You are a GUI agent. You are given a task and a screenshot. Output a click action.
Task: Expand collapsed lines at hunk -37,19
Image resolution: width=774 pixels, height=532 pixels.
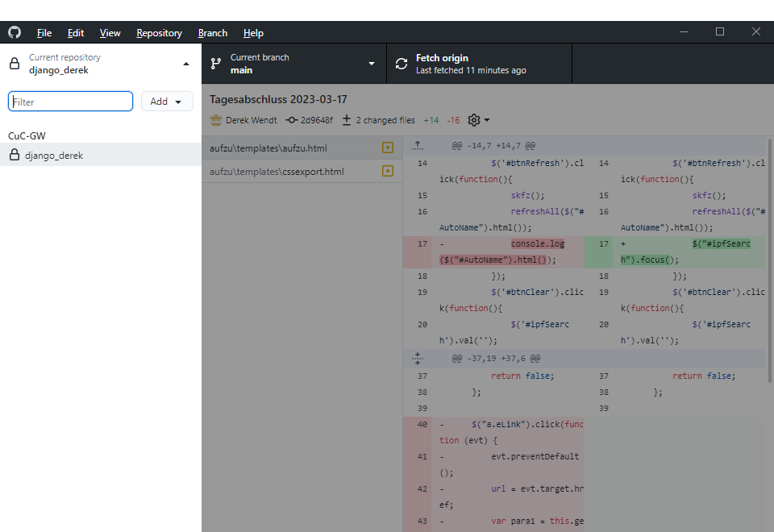coord(418,358)
